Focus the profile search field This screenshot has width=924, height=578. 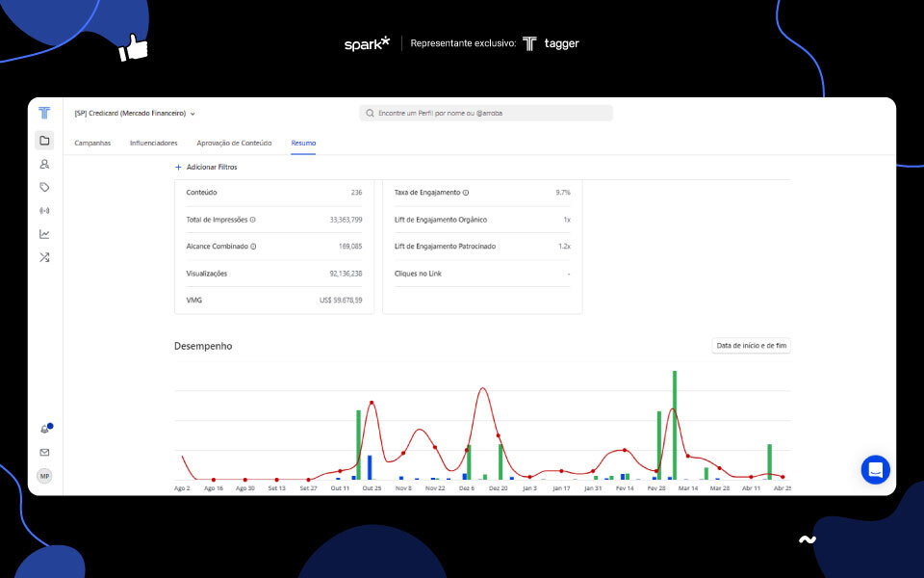click(x=486, y=114)
